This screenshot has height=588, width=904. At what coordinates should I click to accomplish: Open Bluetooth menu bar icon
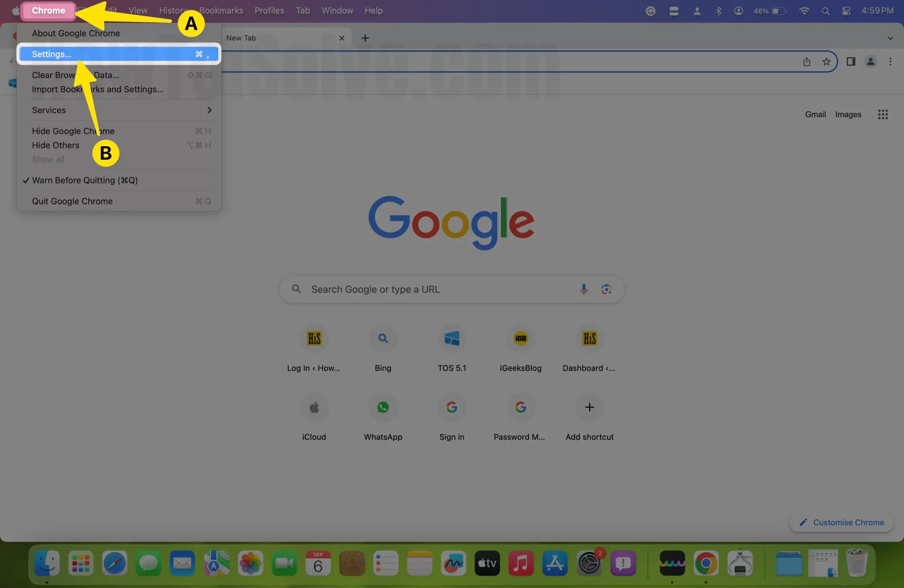[x=718, y=11]
